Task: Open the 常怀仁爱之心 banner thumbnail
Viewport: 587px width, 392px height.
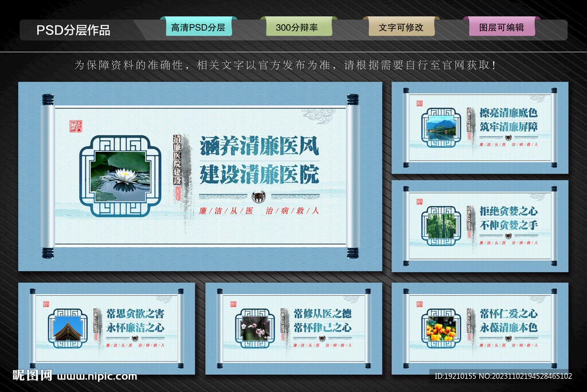Action: click(480, 328)
